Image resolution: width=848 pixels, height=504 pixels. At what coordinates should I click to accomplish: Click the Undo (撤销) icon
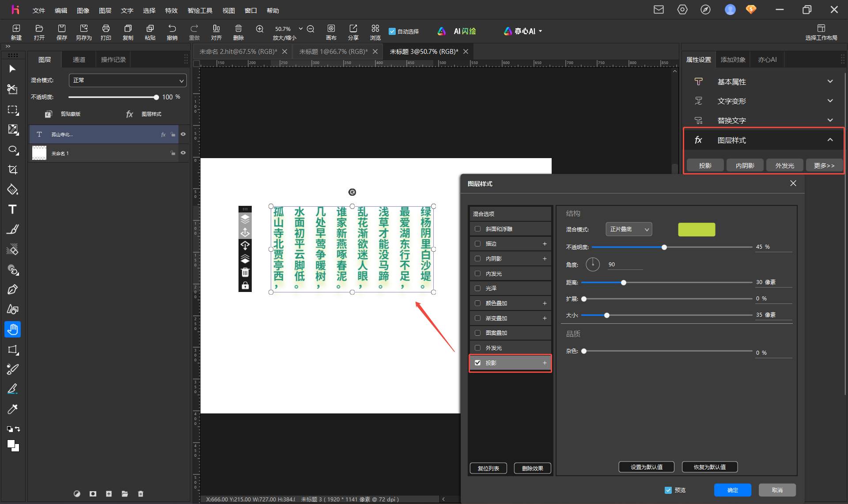[172, 32]
